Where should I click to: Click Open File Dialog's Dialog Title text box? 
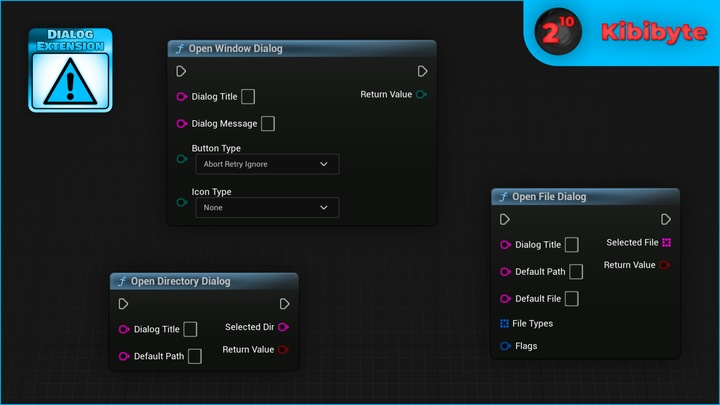(x=572, y=245)
